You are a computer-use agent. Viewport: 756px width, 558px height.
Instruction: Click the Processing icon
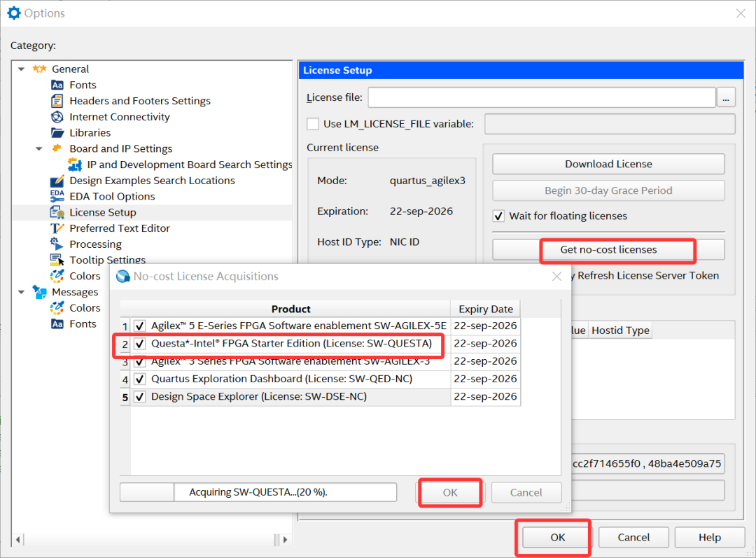coord(57,244)
